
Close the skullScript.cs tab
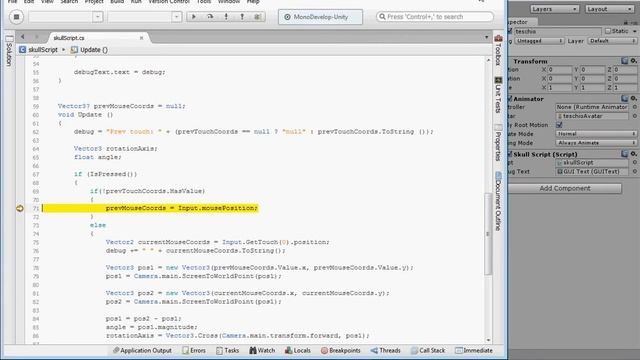point(141,38)
